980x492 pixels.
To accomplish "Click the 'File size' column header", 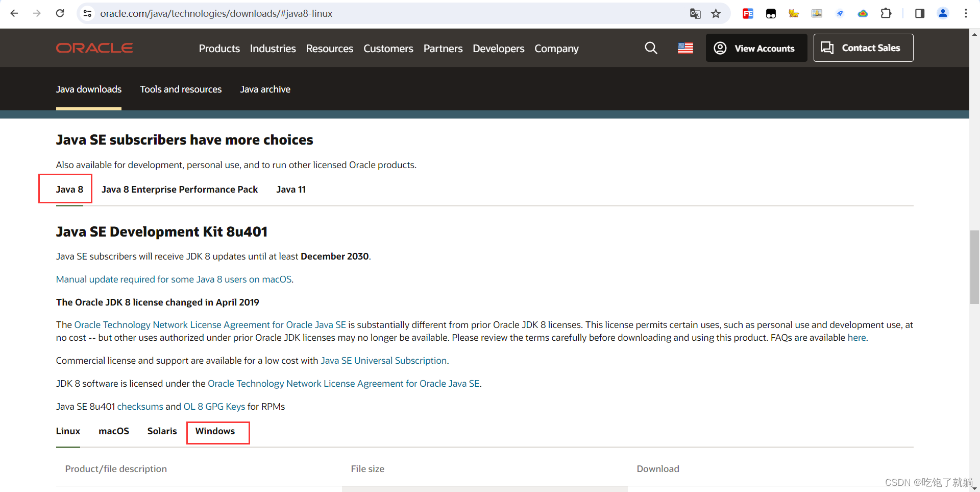I will [x=367, y=469].
